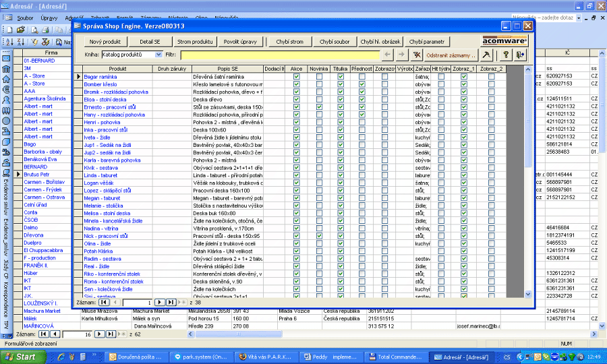Go to previous record in Adresář navigator
Image resolution: width=607 pixels, height=364 pixels.
click(55, 334)
